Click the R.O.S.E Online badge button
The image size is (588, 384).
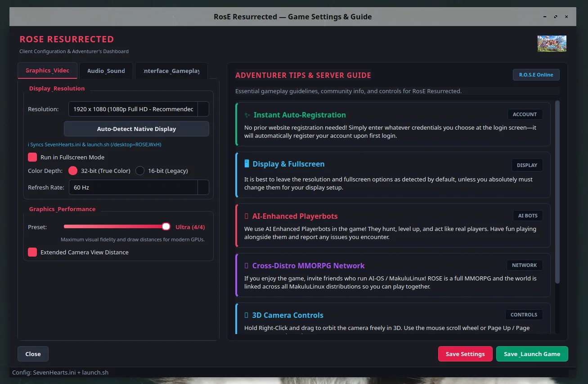point(536,75)
